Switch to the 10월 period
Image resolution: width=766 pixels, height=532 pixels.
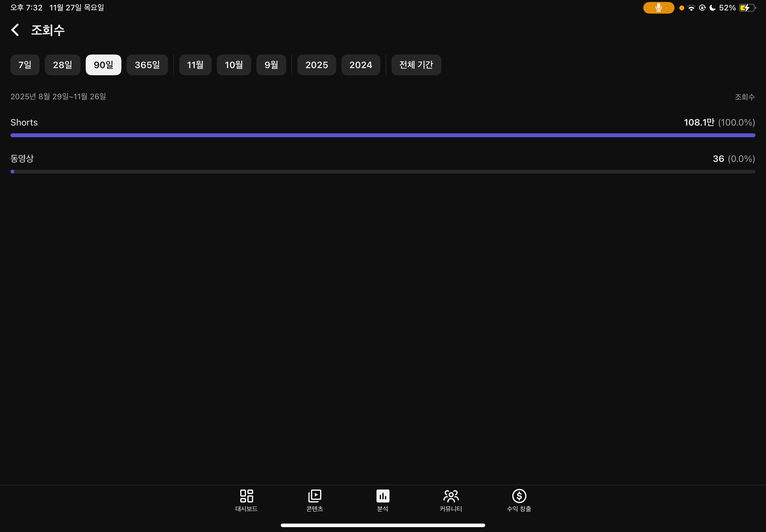[x=233, y=65]
